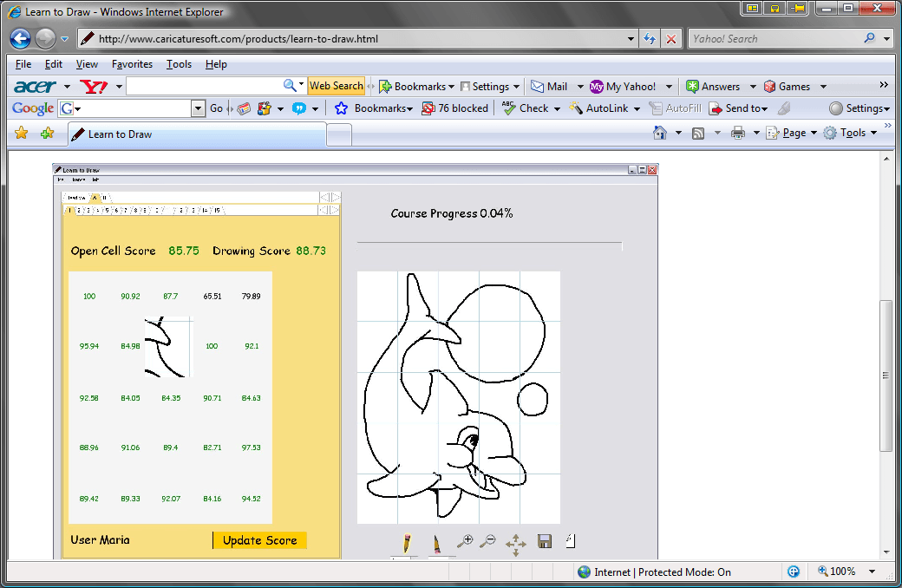Click the open dolphin cell thumbnail in score grid
The image size is (902, 588).
point(168,347)
